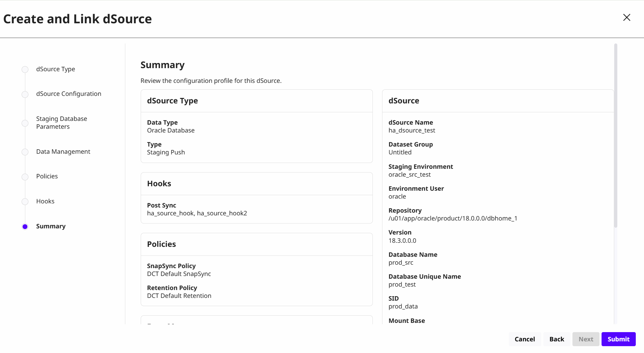Viewport: 644px width, 353px height.
Task: Click the Post Sync hooks value text
Action: coord(197,213)
